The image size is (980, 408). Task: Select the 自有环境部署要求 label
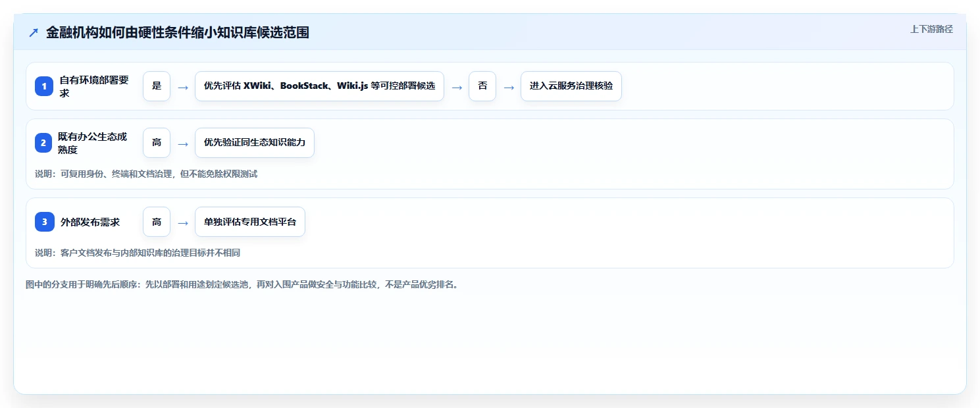click(95, 86)
